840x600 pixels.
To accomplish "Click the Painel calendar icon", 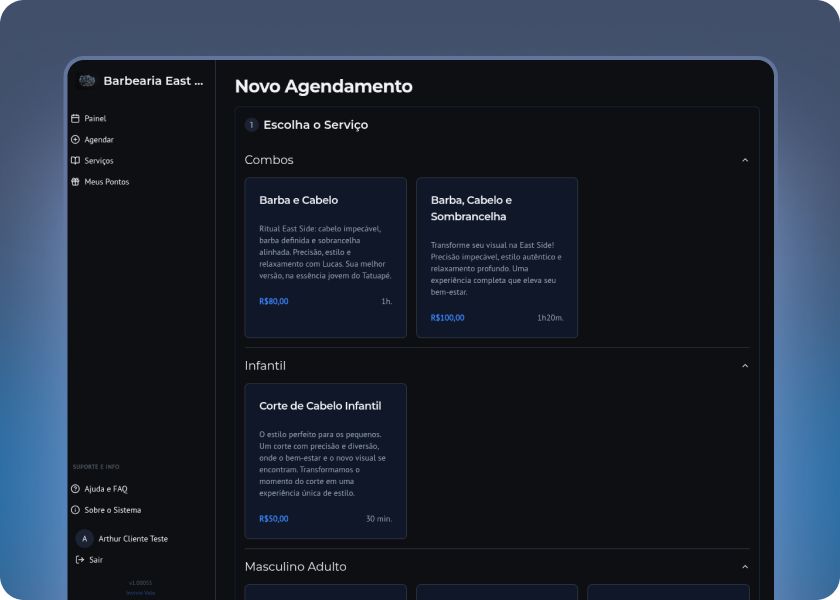I will pyautogui.click(x=76, y=118).
